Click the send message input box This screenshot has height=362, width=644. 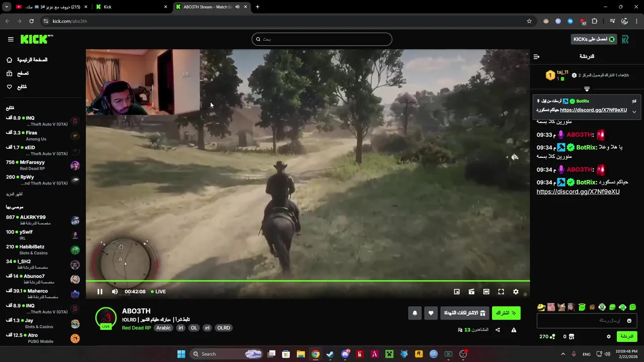pyautogui.click(x=587, y=321)
